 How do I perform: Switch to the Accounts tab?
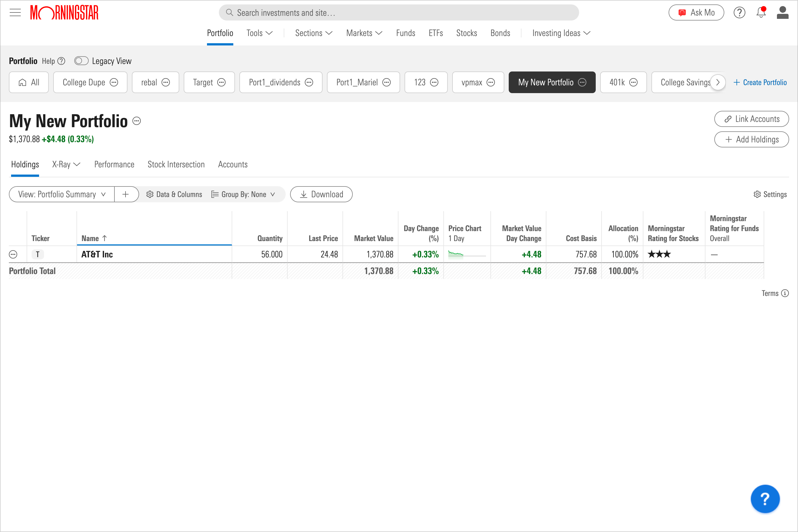(233, 165)
